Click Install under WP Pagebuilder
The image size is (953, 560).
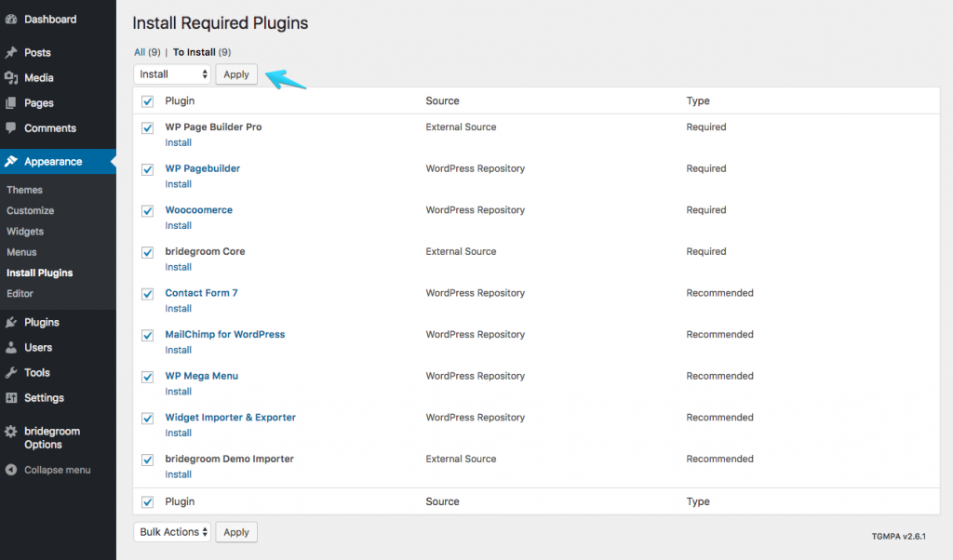click(x=178, y=184)
